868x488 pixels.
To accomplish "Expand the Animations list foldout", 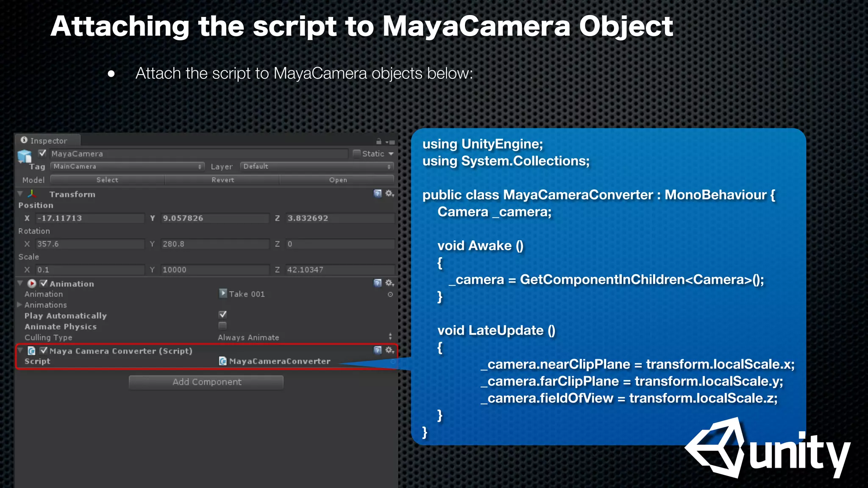I will 19,305.
